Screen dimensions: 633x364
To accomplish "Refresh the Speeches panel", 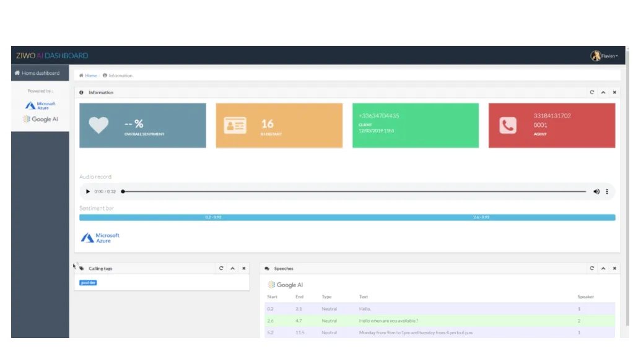I will coord(592,269).
